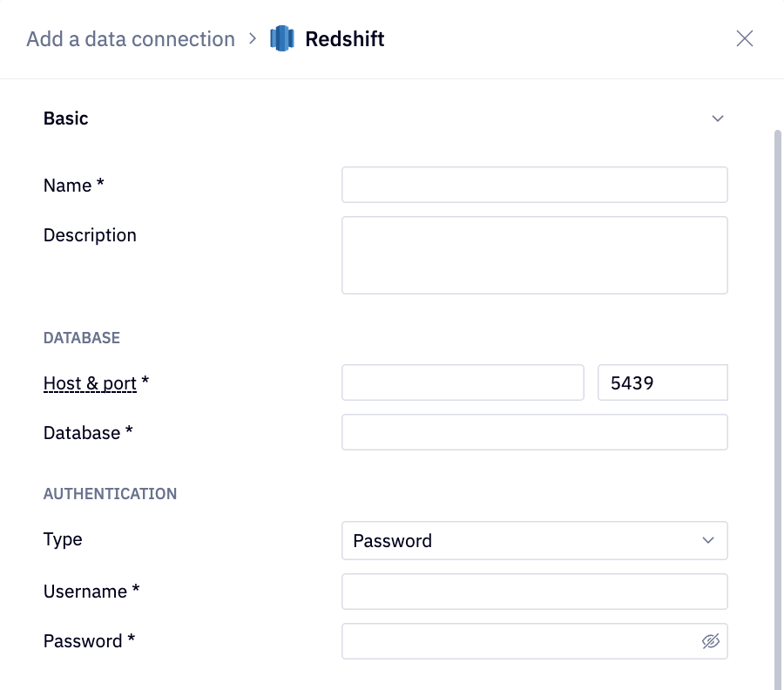Image resolution: width=784 pixels, height=690 pixels.
Task: Open the authentication Type dropdown
Action: [534, 541]
